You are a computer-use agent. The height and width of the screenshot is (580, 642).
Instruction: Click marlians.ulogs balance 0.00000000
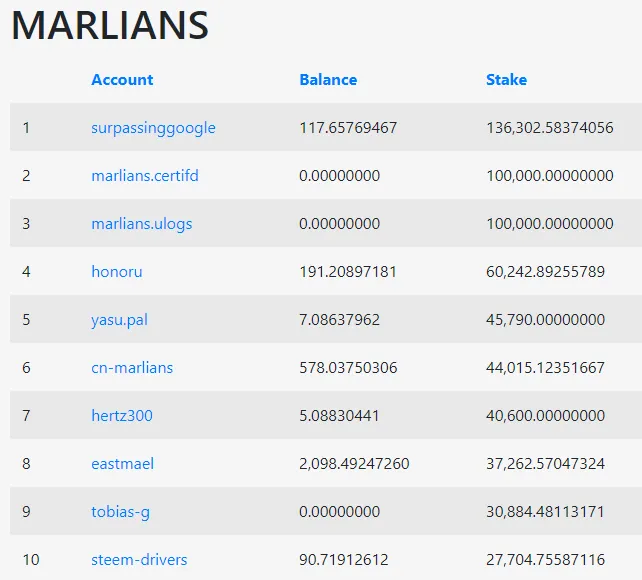339,223
